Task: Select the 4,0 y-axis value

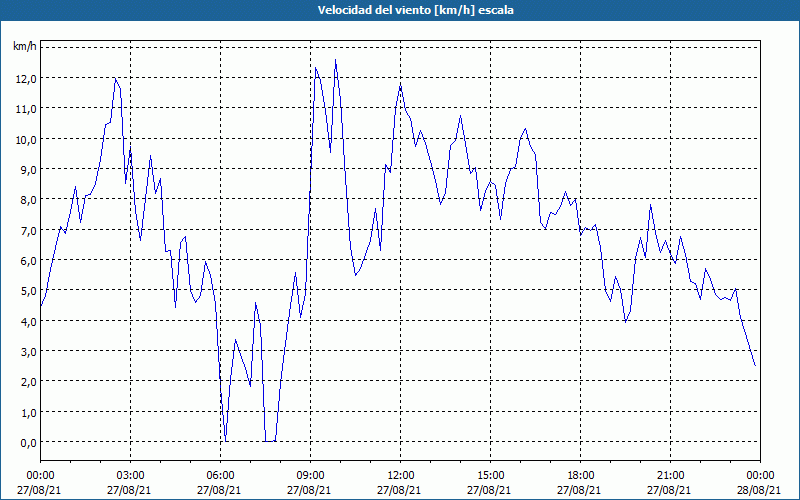Action: 29,321
